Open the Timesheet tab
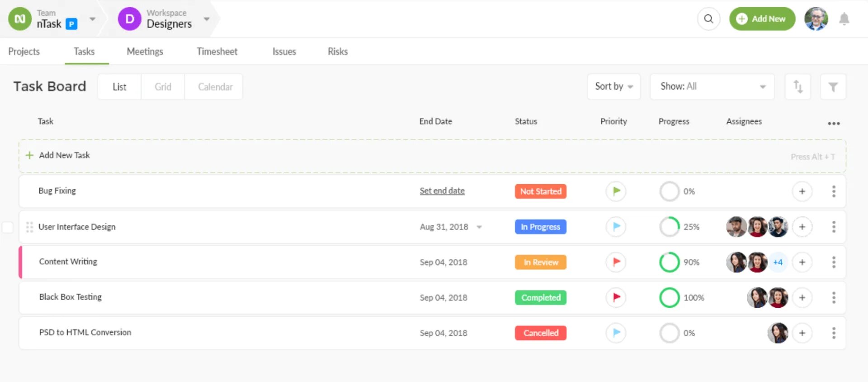This screenshot has height=382, width=868. (x=217, y=52)
